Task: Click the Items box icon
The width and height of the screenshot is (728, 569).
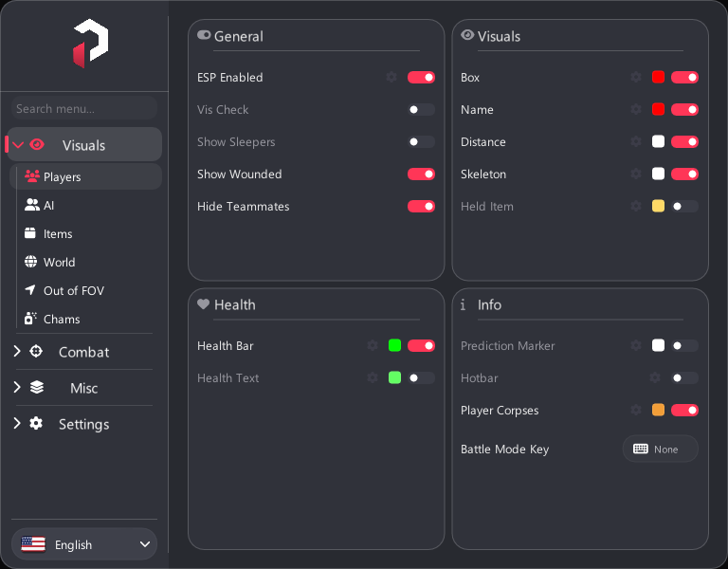Action: tap(30, 233)
